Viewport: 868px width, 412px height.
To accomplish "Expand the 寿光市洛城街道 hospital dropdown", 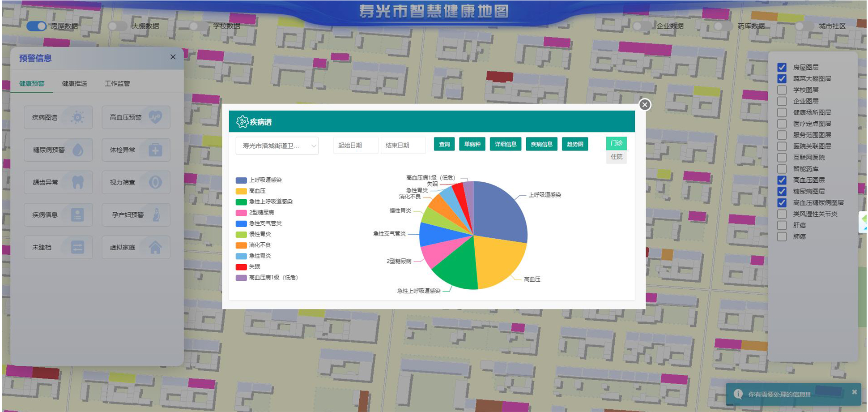I will click(x=277, y=146).
